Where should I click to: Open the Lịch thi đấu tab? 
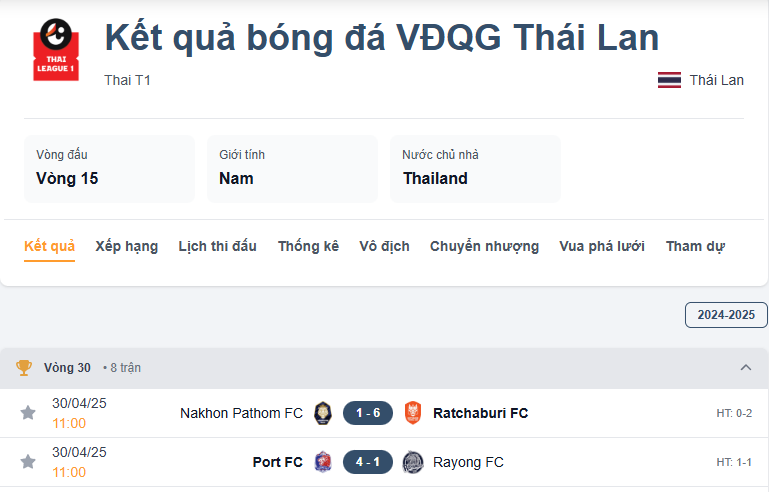(217, 246)
